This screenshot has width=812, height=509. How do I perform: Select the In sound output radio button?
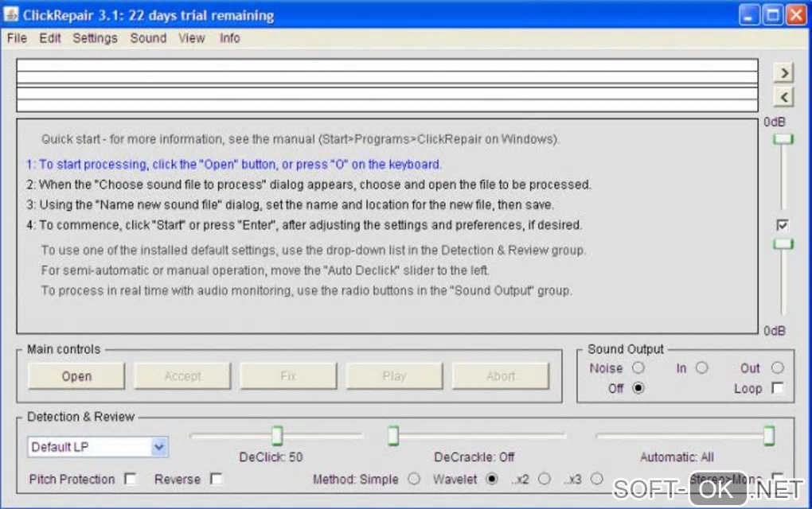701,367
